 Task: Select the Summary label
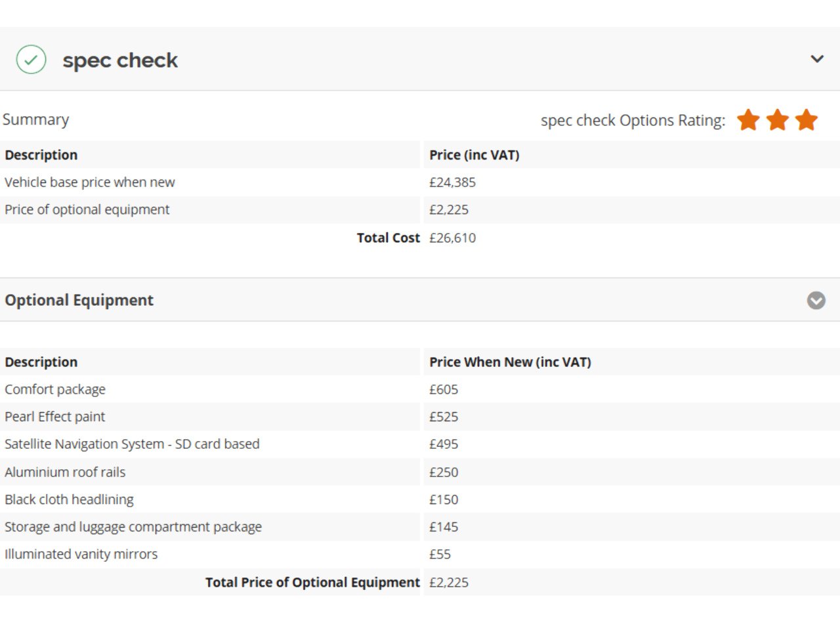(36, 119)
